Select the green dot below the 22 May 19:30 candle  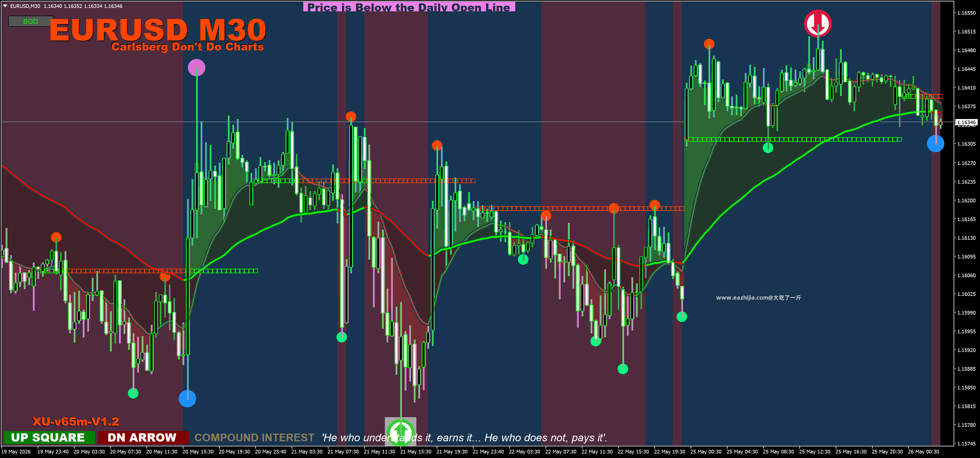[682, 317]
